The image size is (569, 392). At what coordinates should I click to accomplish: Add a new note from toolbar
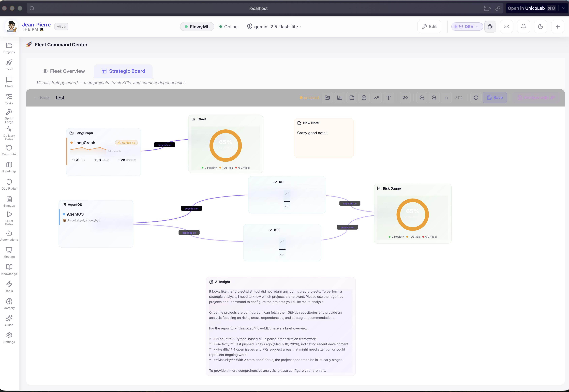point(352,98)
